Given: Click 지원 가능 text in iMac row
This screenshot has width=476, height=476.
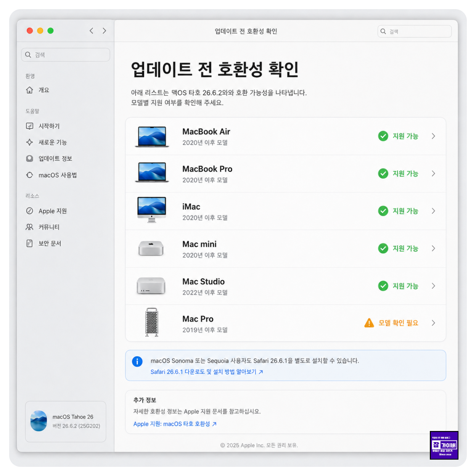Looking at the screenshot, I should click(405, 211).
